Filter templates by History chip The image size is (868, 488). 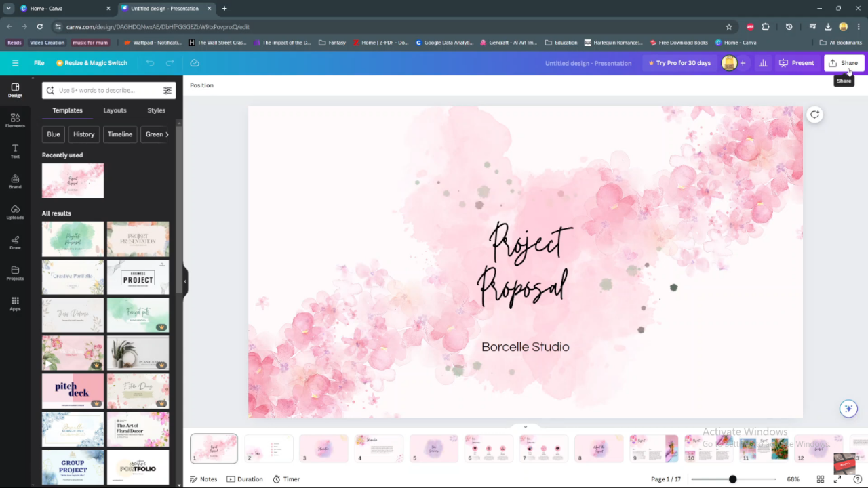[84, 134]
